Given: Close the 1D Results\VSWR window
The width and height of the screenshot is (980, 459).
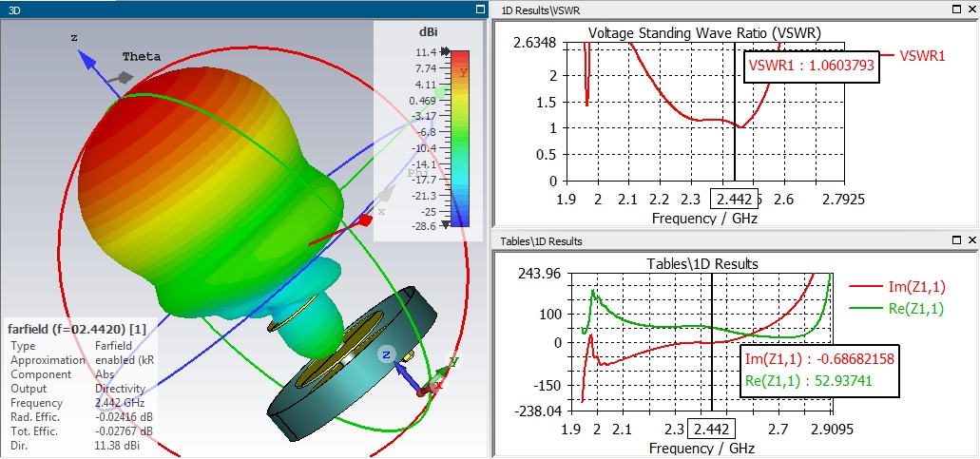Looking at the screenshot, I should click(x=971, y=10).
